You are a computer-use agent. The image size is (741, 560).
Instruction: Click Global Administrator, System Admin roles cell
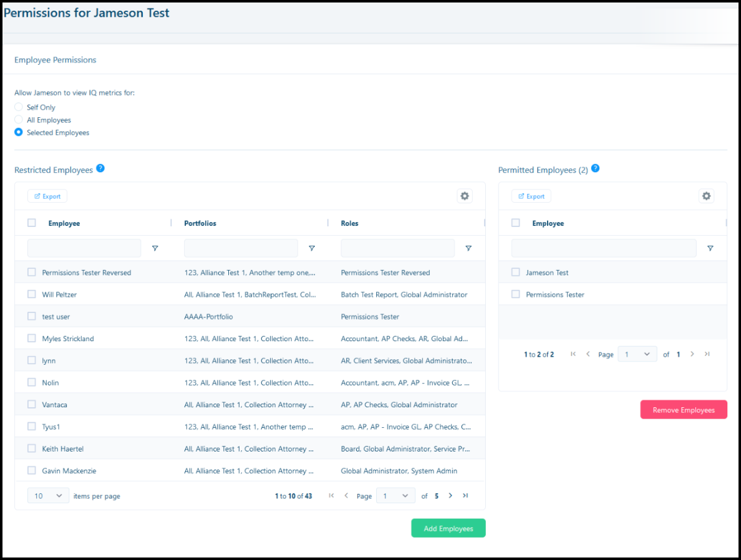(x=399, y=471)
